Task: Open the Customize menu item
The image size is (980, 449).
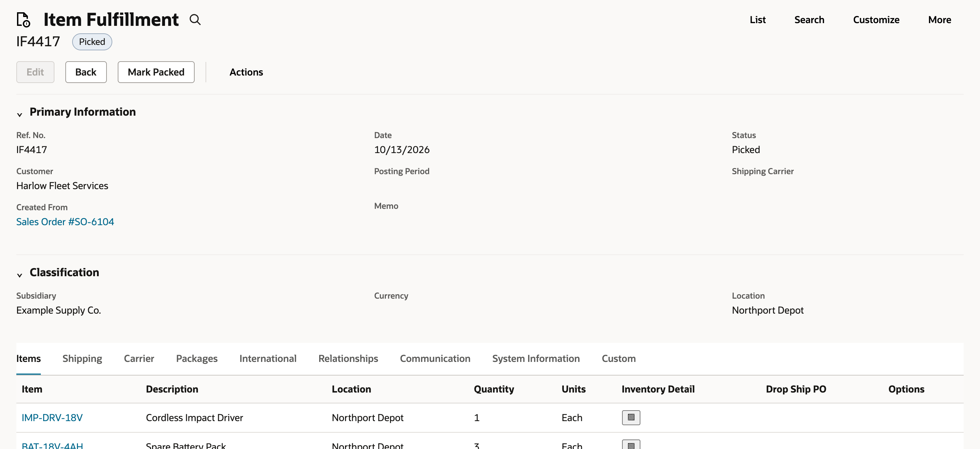Action: coord(876,20)
